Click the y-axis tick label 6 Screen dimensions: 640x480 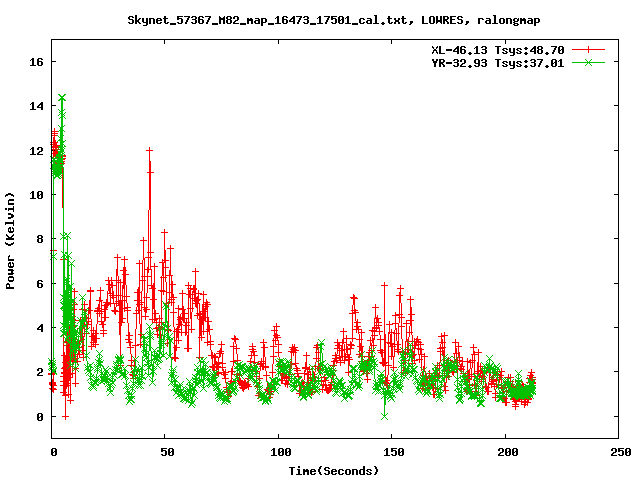(40, 284)
